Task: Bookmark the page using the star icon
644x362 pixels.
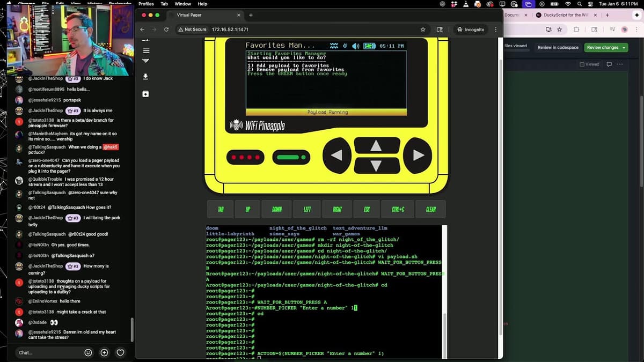Action: [x=422, y=29]
